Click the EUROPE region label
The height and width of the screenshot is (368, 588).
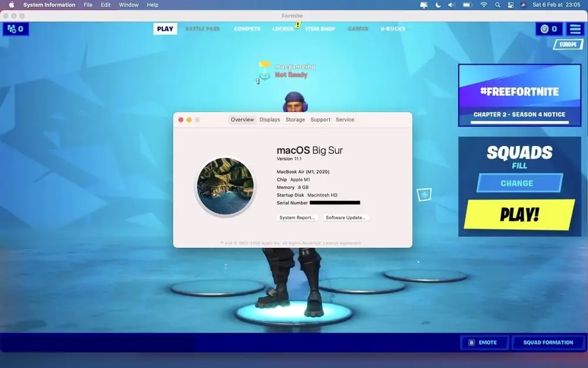click(x=568, y=44)
